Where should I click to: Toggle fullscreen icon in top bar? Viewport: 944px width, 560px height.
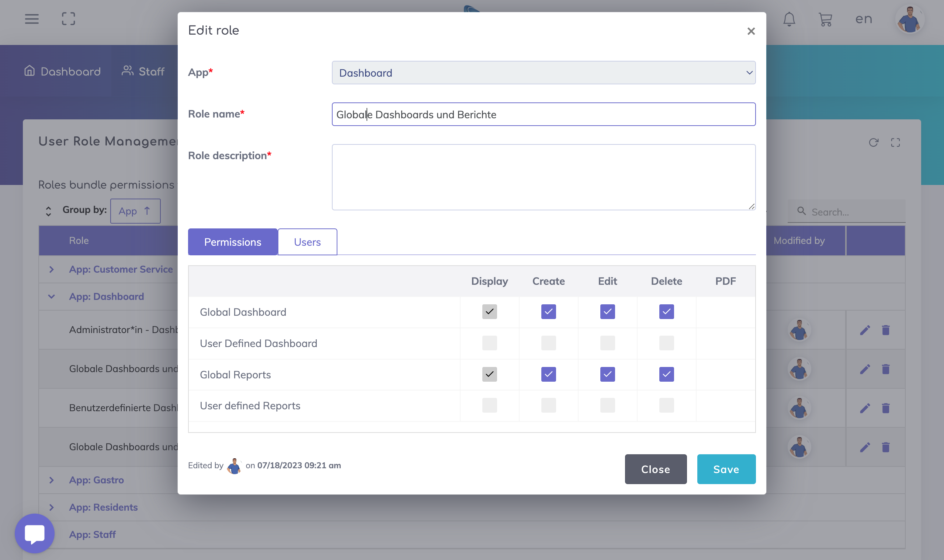[x=68, y=19]
